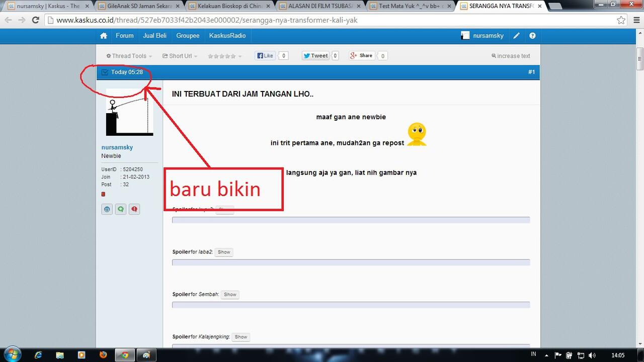Open the Thread Tools dropdown
644x362 pixels.
[x=129, y=56]
